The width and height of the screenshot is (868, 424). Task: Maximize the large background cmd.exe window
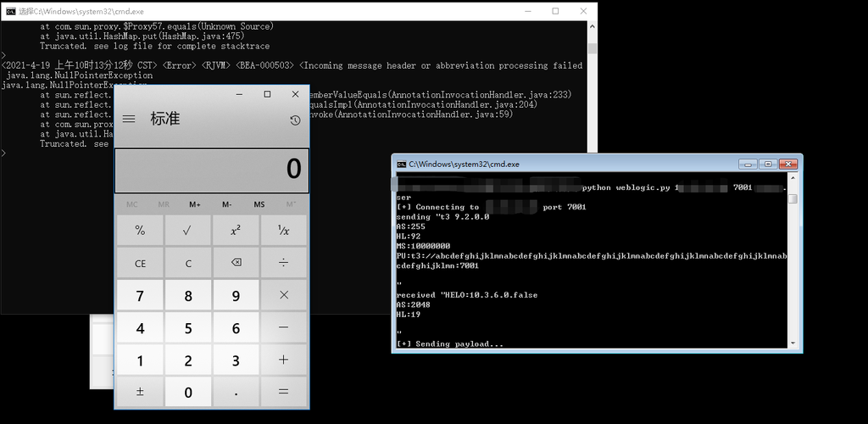[555, 11]
